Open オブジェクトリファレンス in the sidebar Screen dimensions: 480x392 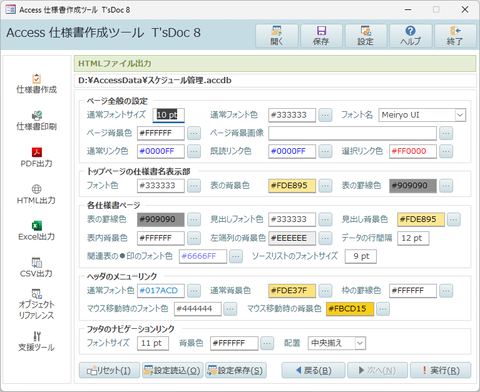coord(37,304)
